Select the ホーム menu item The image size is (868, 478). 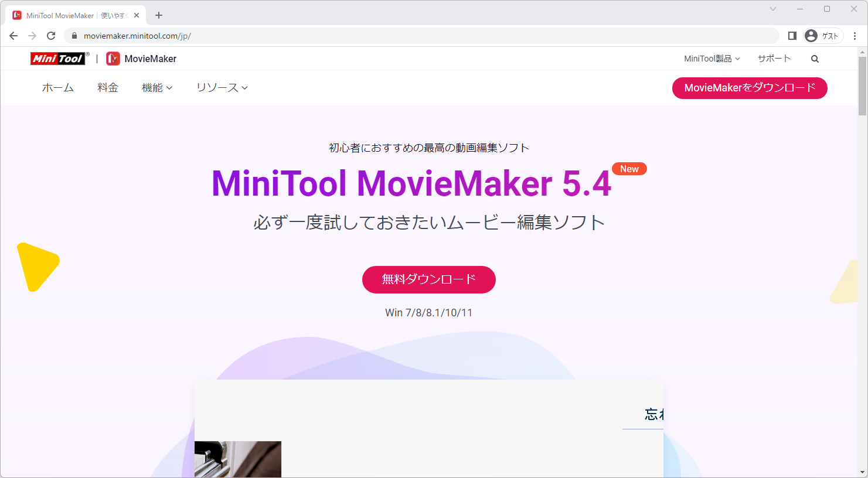coord(57,87)
